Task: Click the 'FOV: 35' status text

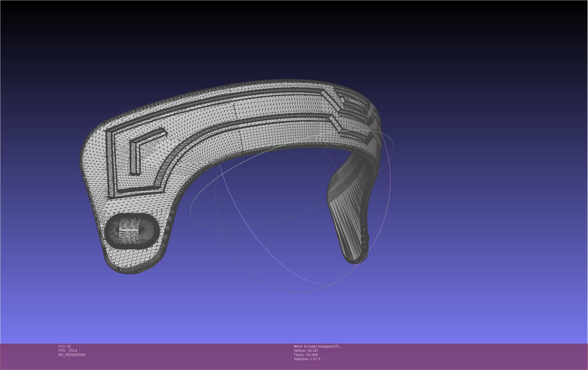Action: (65, 346)
